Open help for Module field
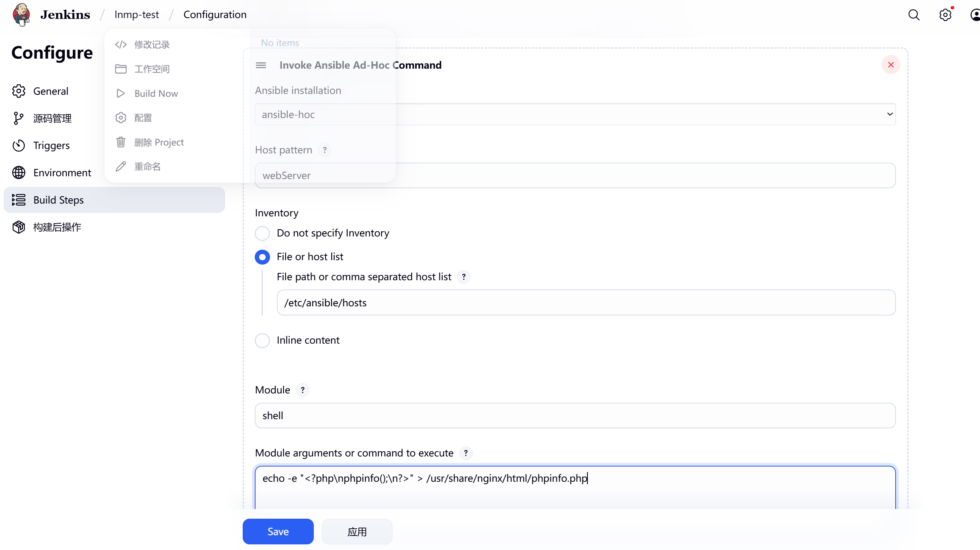 [303, 390]
